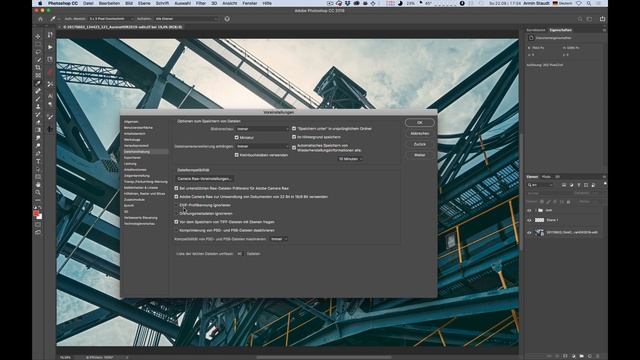
Task: Open the search icon in options bar
Action: [x=580, y=19]
